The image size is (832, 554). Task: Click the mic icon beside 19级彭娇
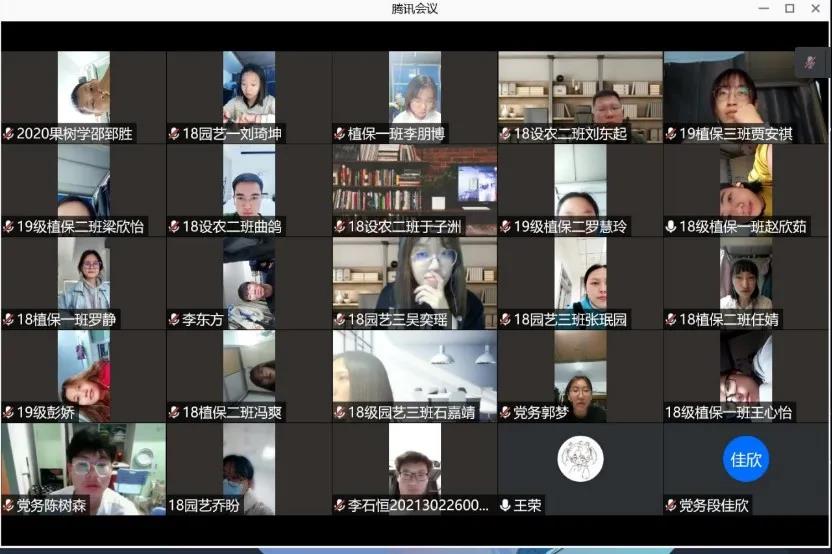(9, 413)
